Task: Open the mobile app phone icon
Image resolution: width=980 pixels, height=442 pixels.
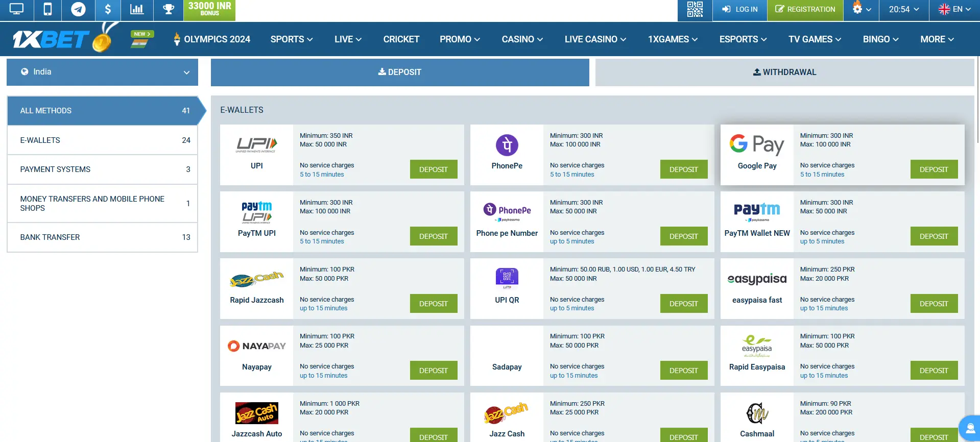Action: click(x=47, y=10)
